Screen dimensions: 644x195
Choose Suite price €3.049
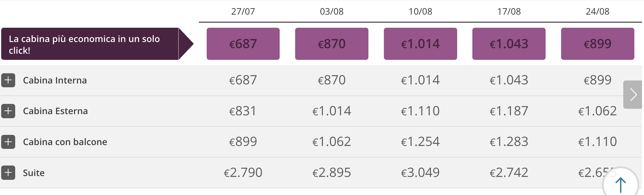[420, 173]
